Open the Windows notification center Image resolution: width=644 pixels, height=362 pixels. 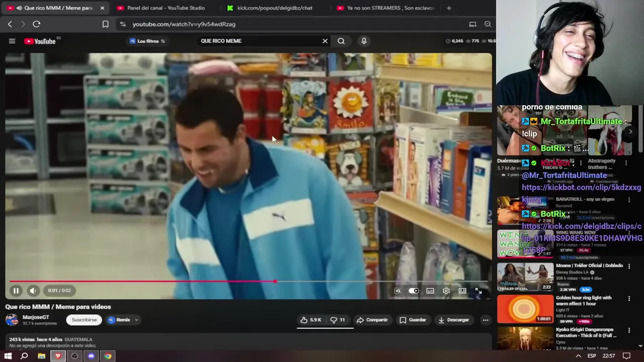(x=626, y=356)
